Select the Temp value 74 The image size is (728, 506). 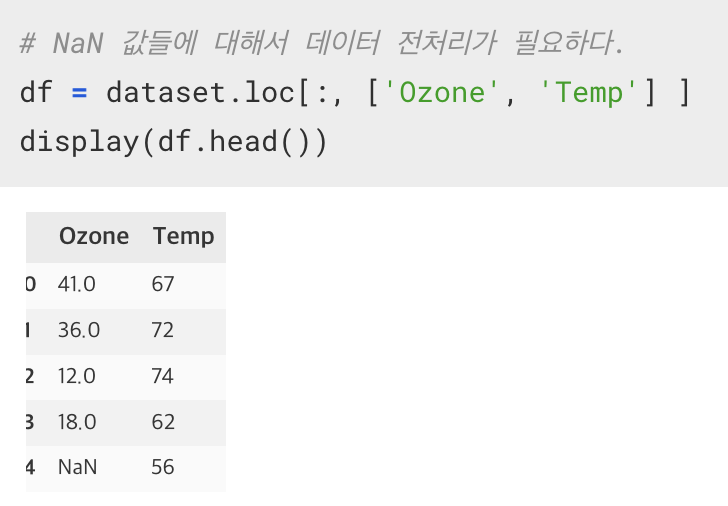162,376
